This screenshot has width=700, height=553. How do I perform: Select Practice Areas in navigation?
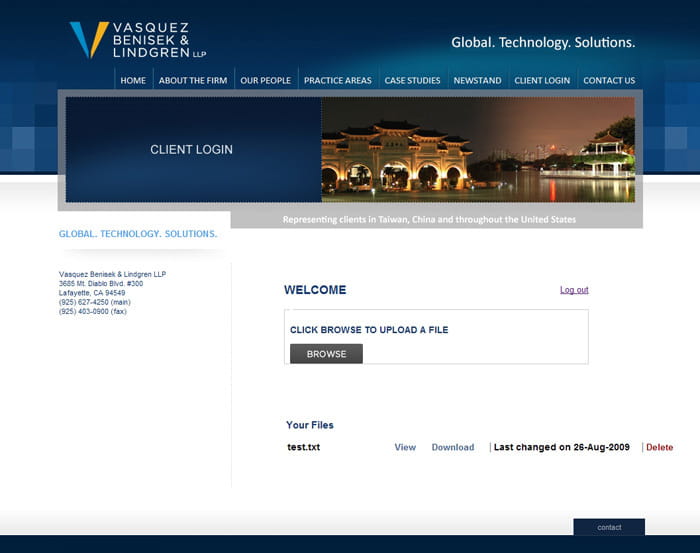coord(338,80)
